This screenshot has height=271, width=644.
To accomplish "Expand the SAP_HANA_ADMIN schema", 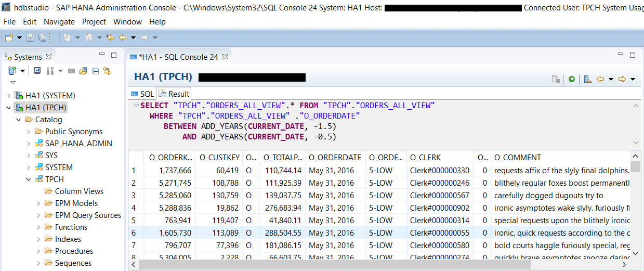I will click(29, 144).
